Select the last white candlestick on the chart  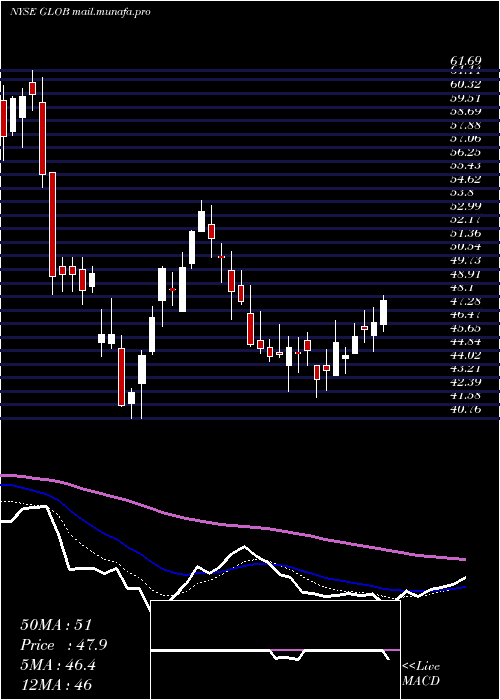tap(383, 312)
